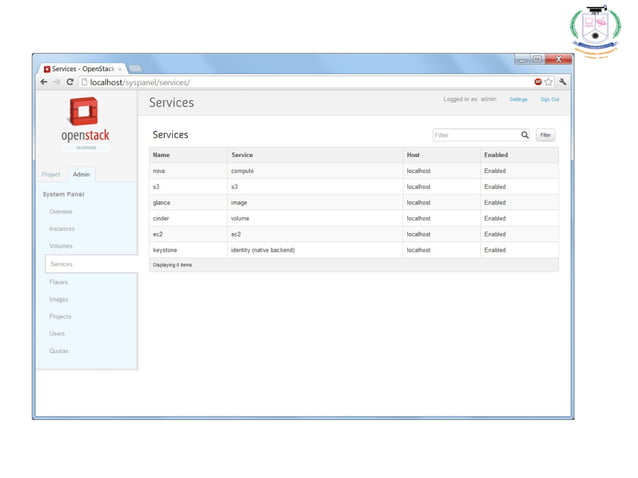Navigate to the Quotas page

(59, 351)
